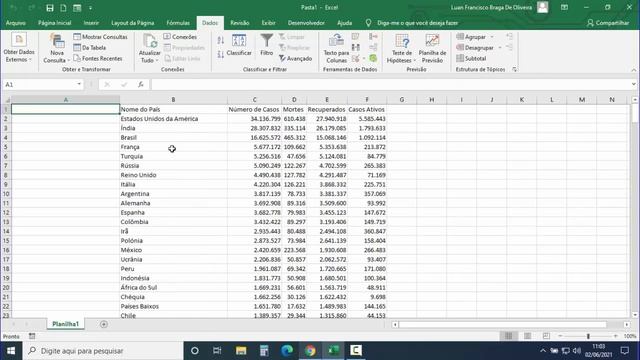
Task: Expand the Name Box dropdown arrow
Action: tap(79, 84)
